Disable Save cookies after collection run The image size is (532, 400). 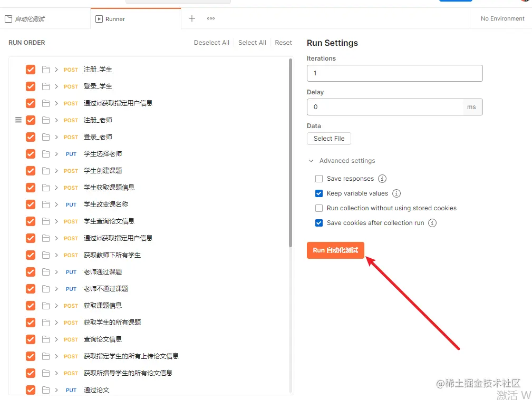pyautogui.click(x=319, y=223)
